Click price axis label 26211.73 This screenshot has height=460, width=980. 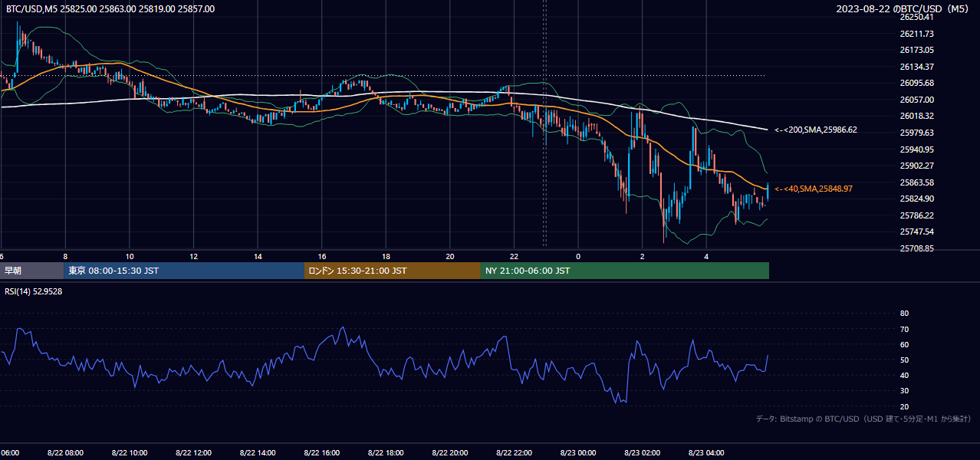(x=916, y=34)
